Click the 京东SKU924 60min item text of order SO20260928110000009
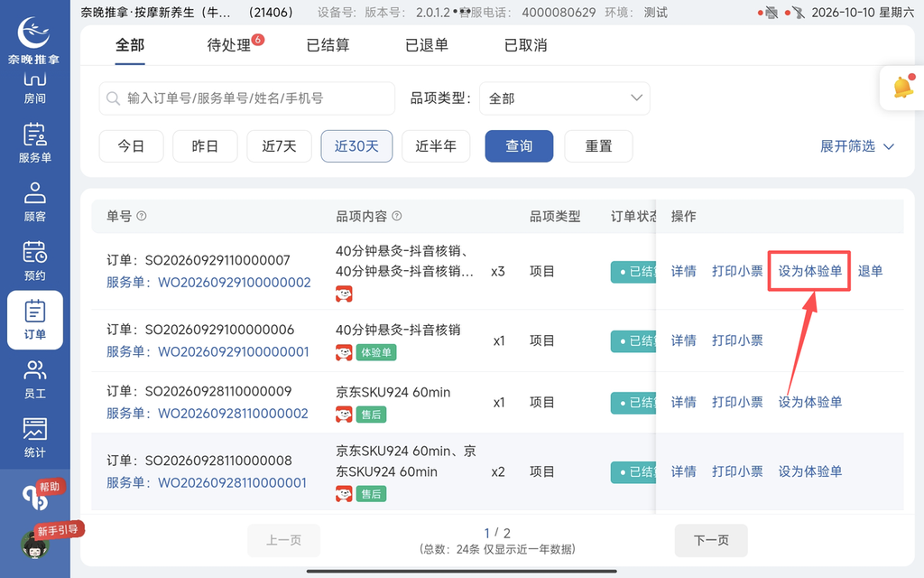Viewport: 924px width, 578px height. (393, 392)
